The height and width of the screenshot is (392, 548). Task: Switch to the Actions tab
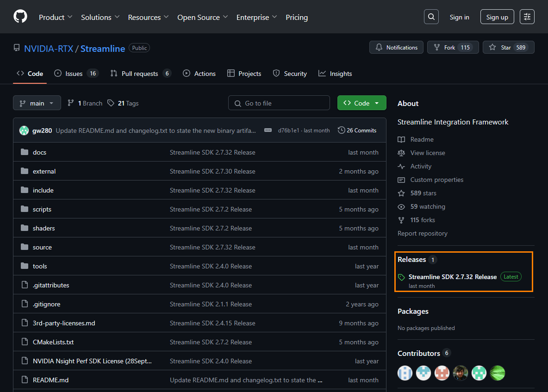pyautogui.click(x=199, y=74)
